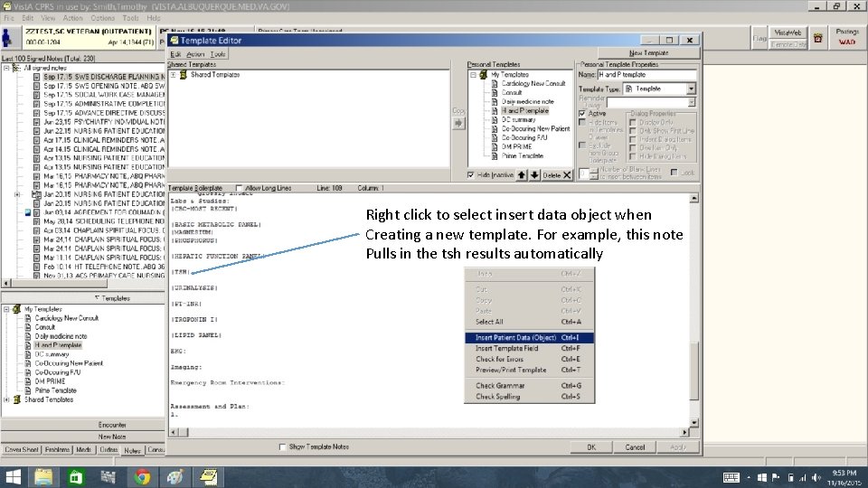
Task: Click the Copy arrow between template panes
Action: point(459,124)
